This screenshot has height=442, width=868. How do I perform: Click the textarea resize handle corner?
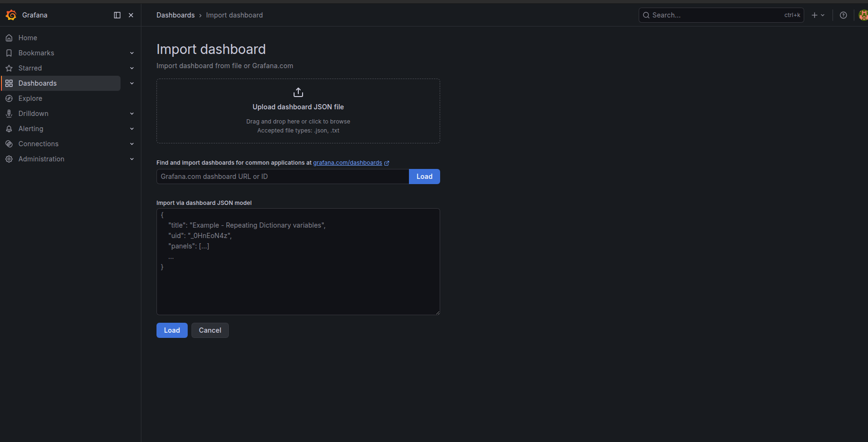pos(437,312)
